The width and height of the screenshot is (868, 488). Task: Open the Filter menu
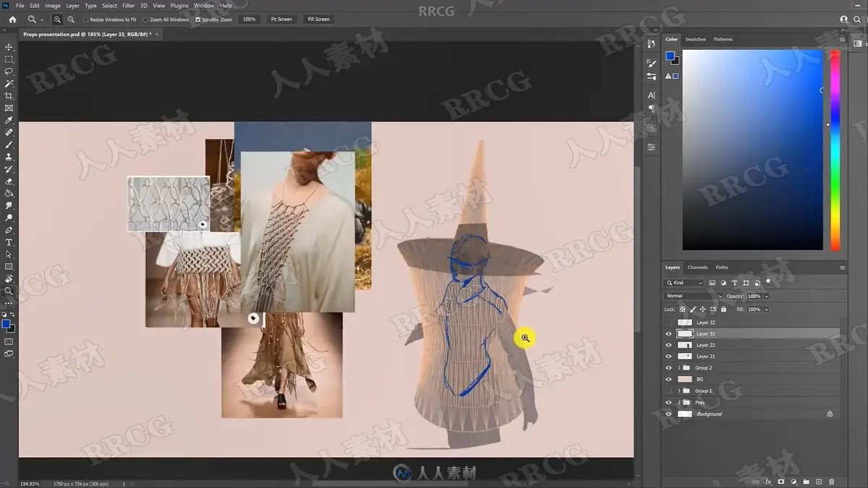pos(129,6)
